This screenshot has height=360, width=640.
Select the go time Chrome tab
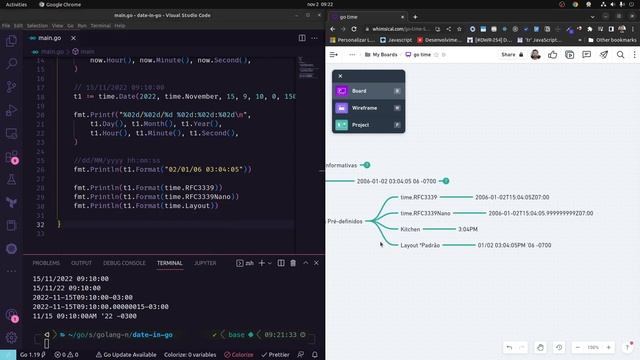[x=367, y=17]
